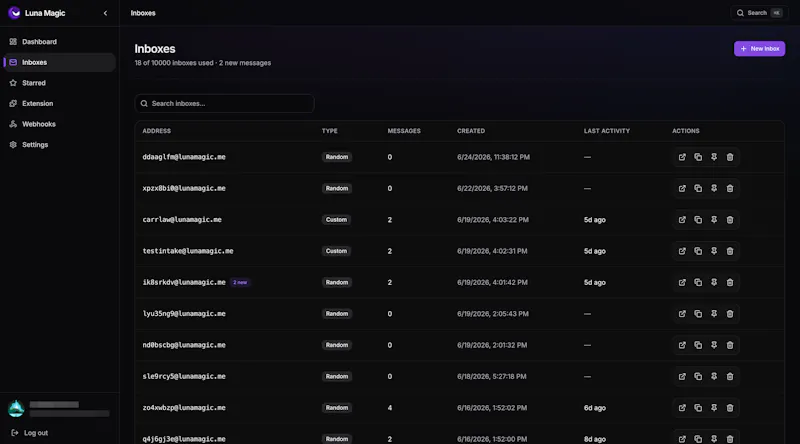Log out of the account
This screenshot has width=800, height=444.
(x=30, y=433)
